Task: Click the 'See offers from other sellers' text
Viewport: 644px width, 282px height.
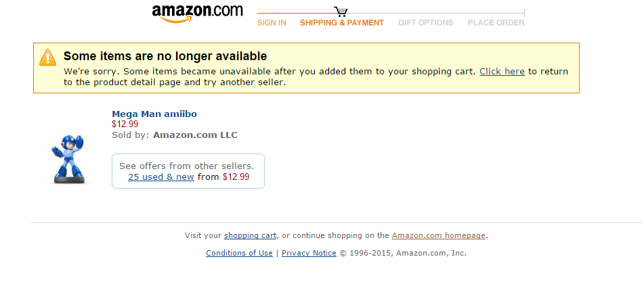Action: click(187, 166)
